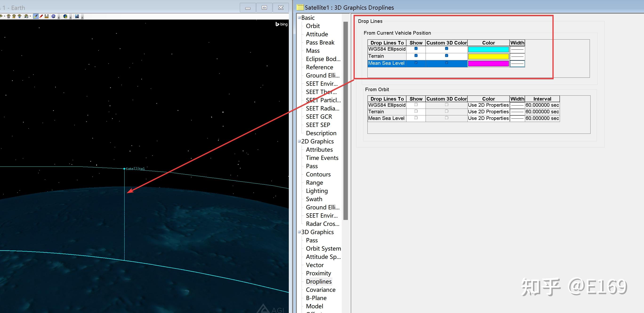Screen dimensions: 644x313
Task: Click the globe imagery toolbar icon
Action: [54, 16]
